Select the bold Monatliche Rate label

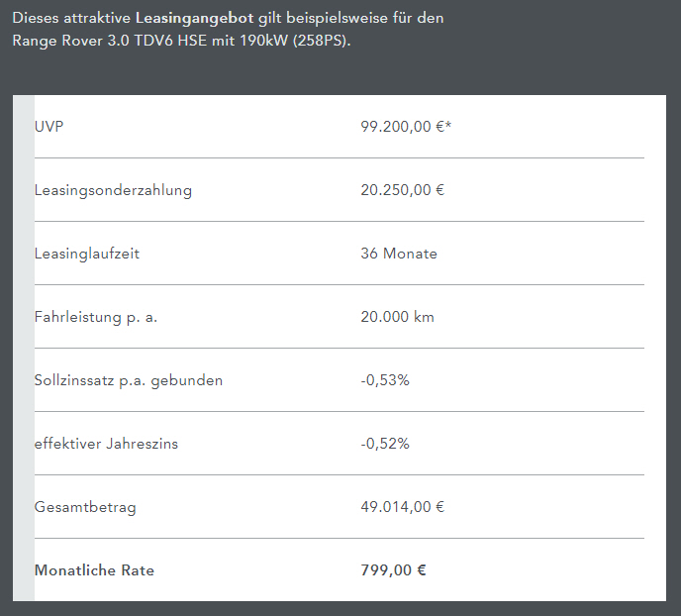point(94,570)
